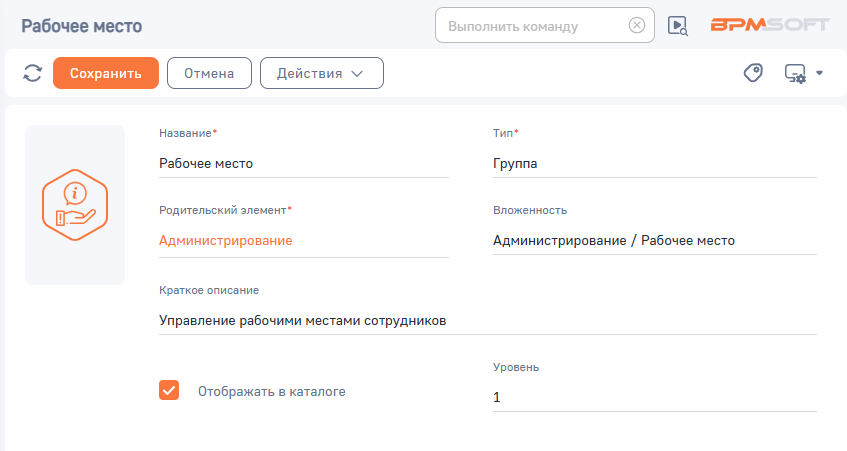Click the Уровень label
This screenshot has width=847, height=451.
click(x=516, y=367)
